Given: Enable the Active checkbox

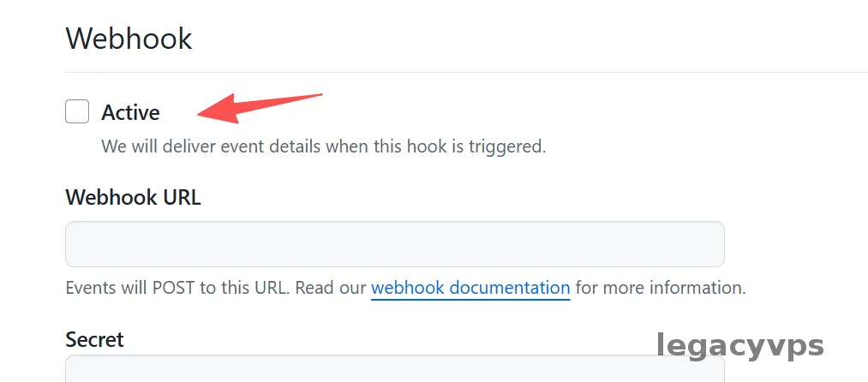Looking at the screenshot, I should tap(77, 111).
